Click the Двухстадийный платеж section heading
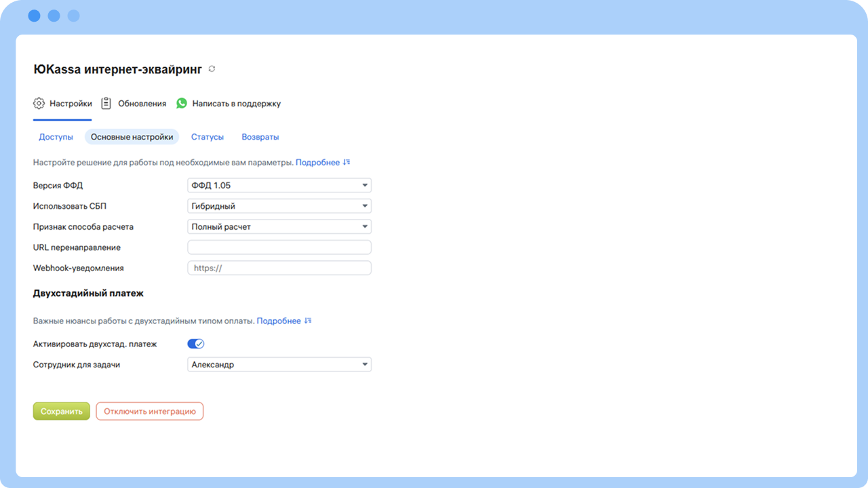Screen dimensions: 868x488 [x=88, y=293]
